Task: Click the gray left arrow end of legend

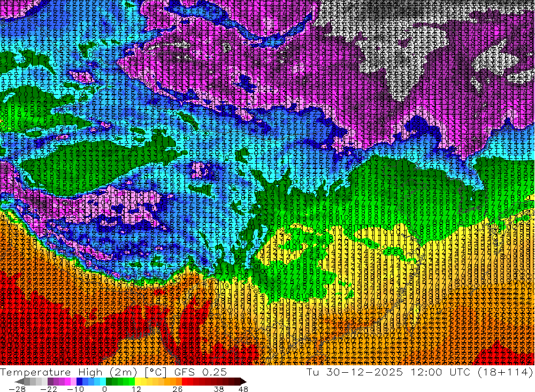Action: point(19,381)
